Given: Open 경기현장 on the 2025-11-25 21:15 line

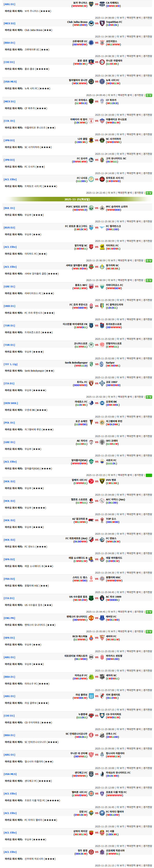Looking at the screenshot, I should click(147, 865).
